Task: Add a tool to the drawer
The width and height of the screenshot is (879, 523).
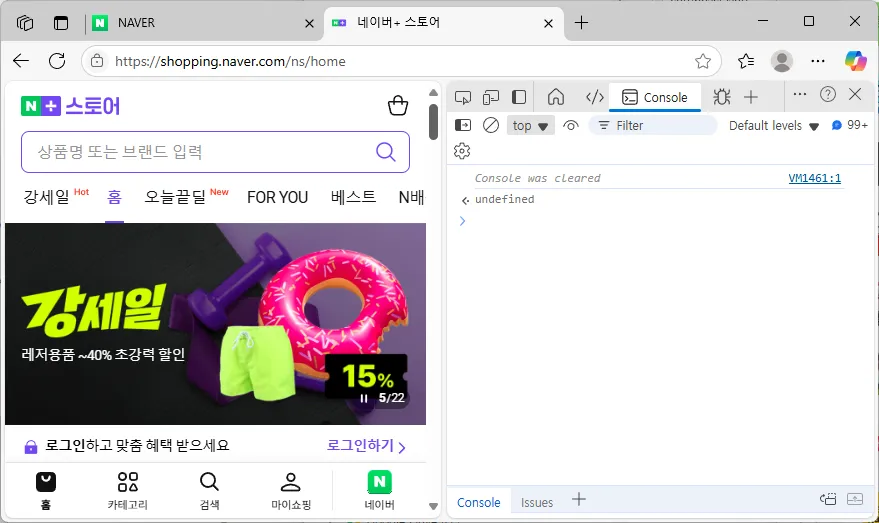Action: click(x=579, y=499)
